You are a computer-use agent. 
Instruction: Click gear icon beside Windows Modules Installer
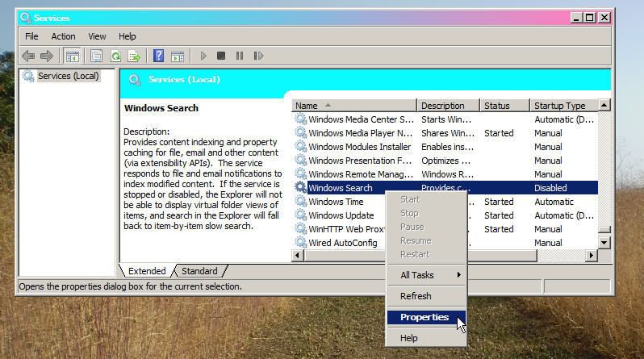301,146
